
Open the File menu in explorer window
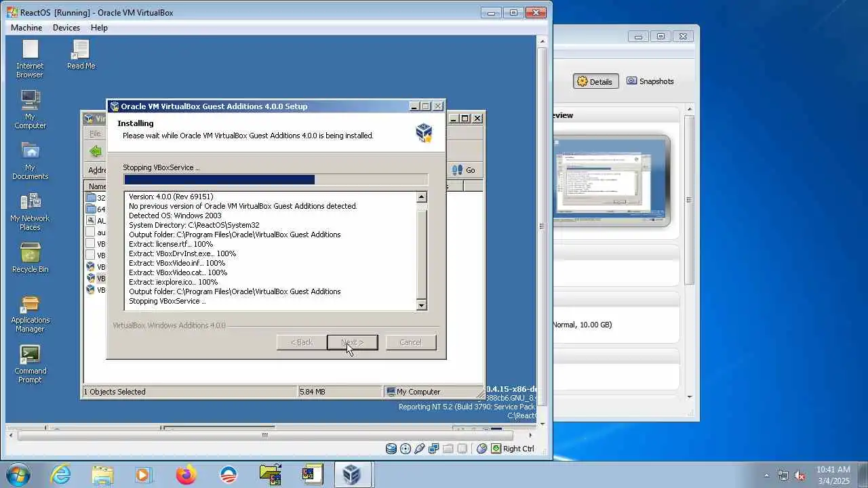[x=95, y=134]
